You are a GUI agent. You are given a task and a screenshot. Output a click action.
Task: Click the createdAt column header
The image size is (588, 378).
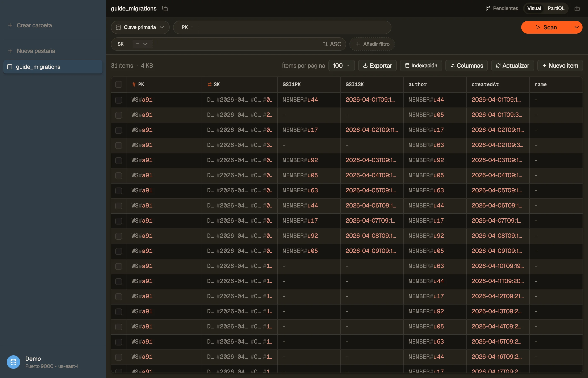pos(498,84)
